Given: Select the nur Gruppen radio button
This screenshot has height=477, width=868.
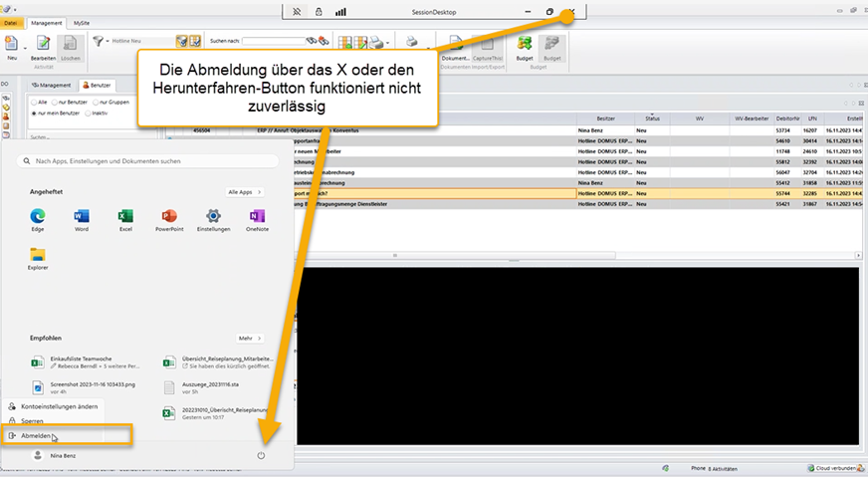Looking at the screenshot, I should pos(96,103).
